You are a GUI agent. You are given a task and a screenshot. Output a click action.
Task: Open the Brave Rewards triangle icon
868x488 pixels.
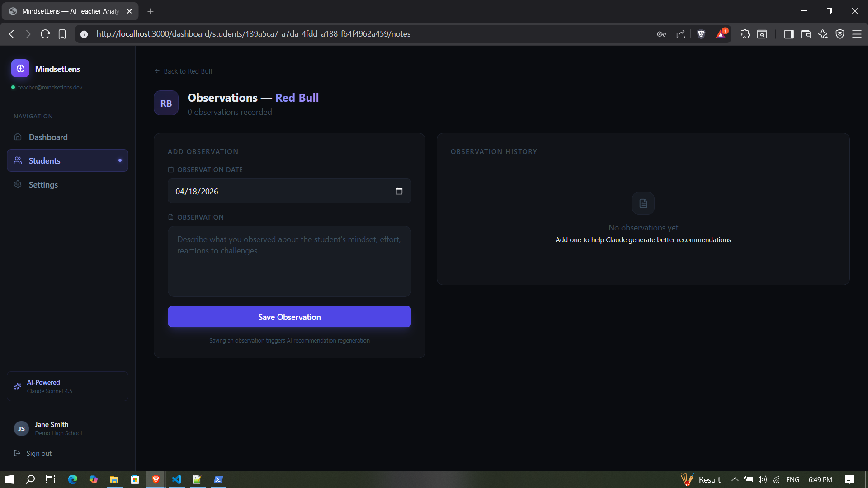[x=721, y=34]
